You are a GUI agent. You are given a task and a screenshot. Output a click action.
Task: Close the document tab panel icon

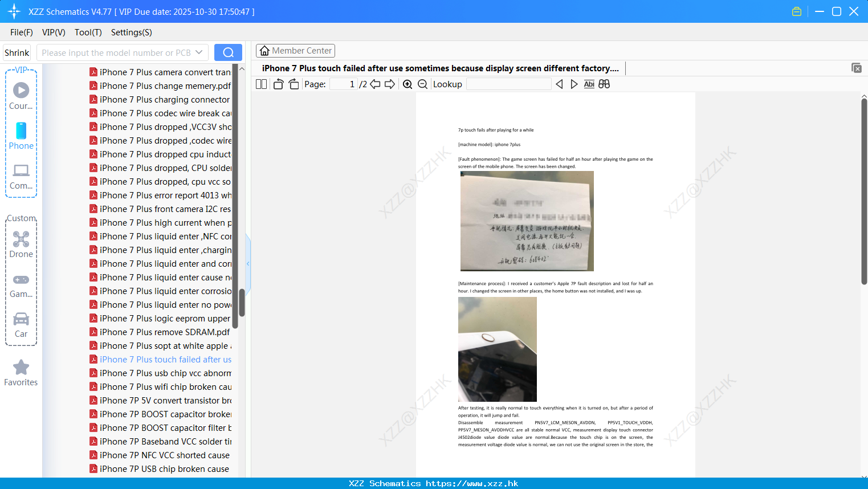click(x=856, y=68)
